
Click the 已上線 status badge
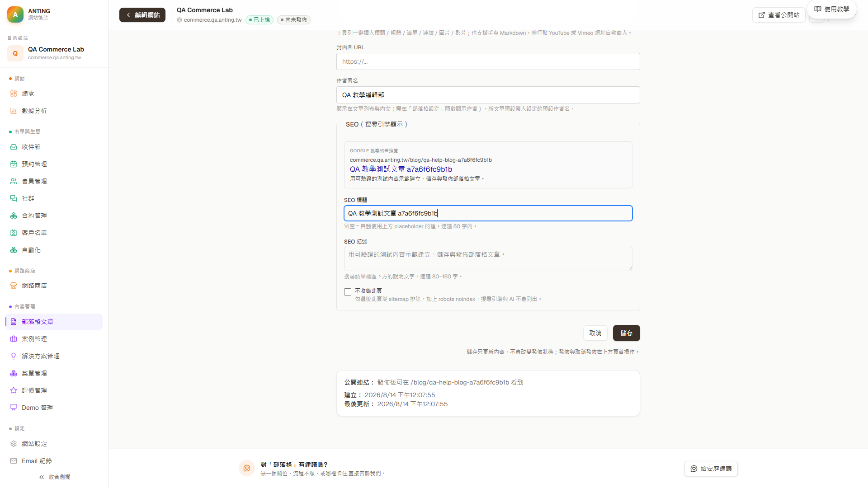(259, 20)
